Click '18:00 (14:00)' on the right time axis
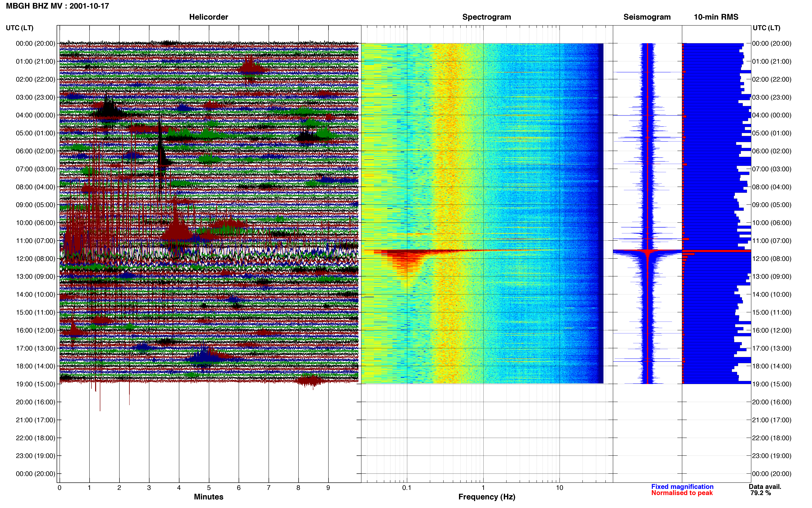Viewport: 812px width, 508px height. [772, 366]
